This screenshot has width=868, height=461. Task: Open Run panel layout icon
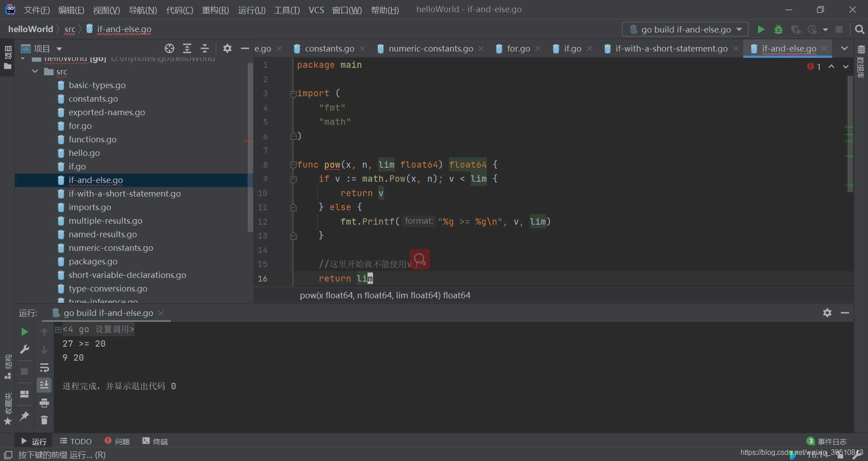pos(24,394)
